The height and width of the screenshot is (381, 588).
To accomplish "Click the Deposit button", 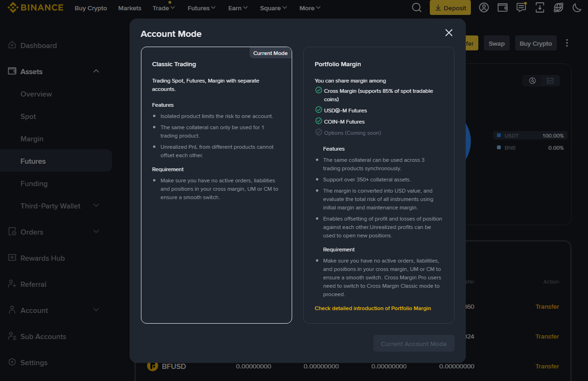I will click(450, 8).
